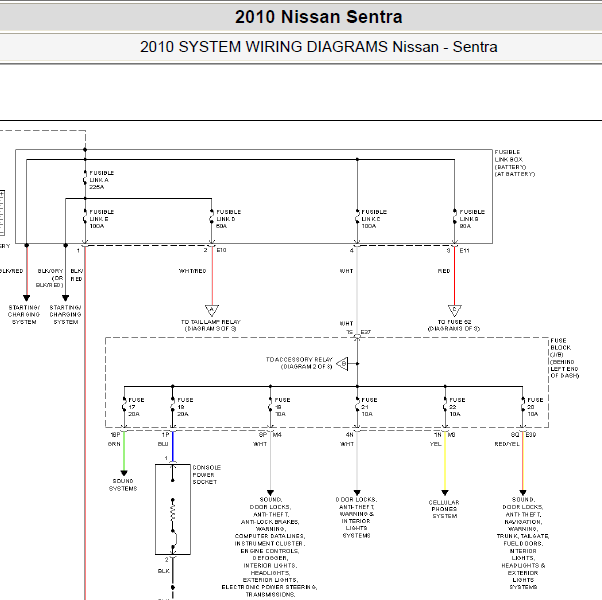Image resolution: width=602 pixels, height=600 pixels.
Task: Click the 'BLK' label below the power socket
Action: coord(164,571)
